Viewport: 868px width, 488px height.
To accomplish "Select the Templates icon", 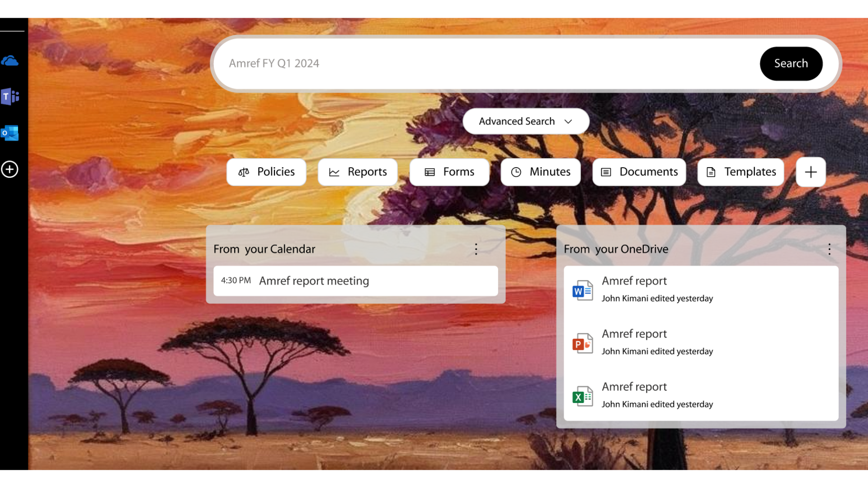I will pos(711,172).
